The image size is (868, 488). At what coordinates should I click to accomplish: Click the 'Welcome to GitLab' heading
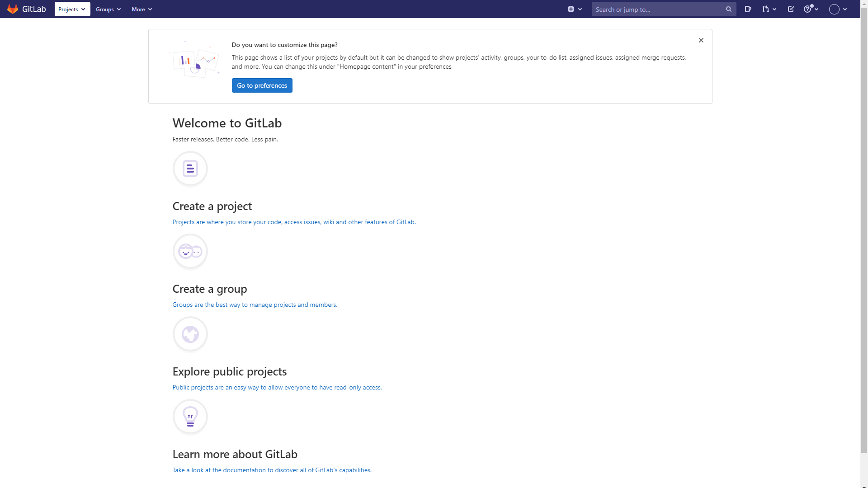[227, 123]
